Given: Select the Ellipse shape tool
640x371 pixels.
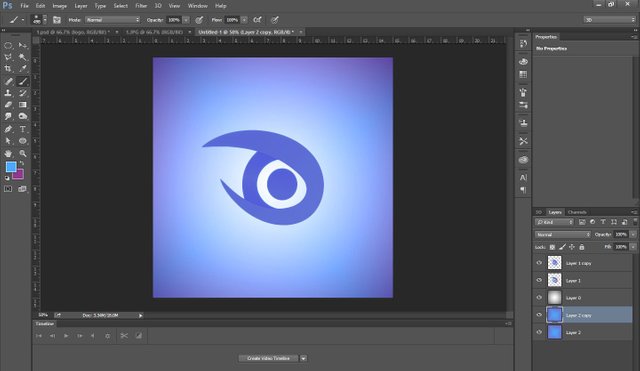Looking at the screenshot, I should pos(23,141).
